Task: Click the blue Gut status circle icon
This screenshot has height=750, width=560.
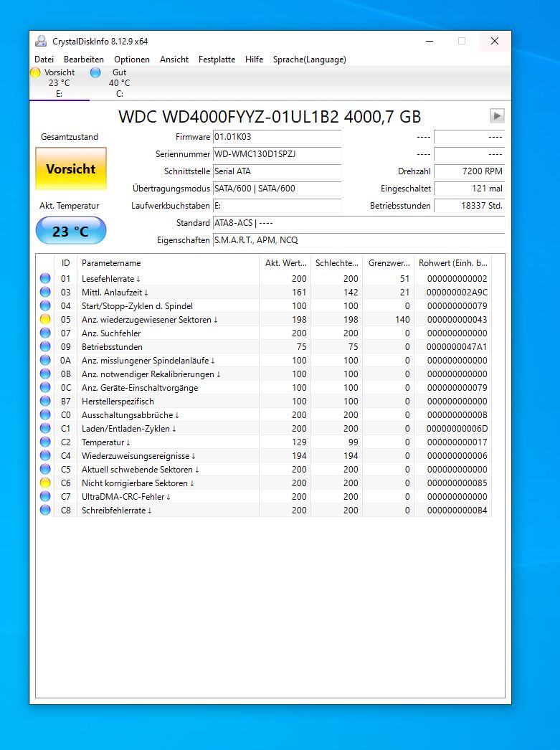Action: (x=95, y=72)
